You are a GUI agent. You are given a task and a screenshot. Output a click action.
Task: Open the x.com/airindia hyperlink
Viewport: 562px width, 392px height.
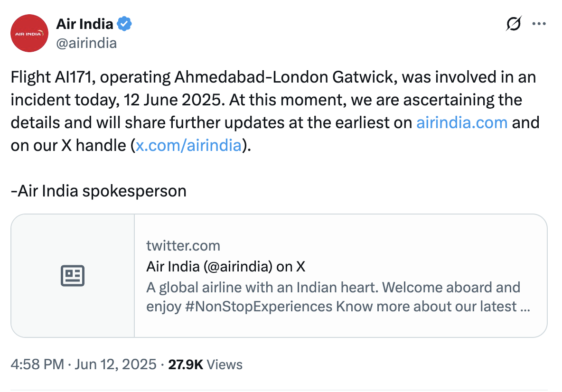[x=188, y=145]
